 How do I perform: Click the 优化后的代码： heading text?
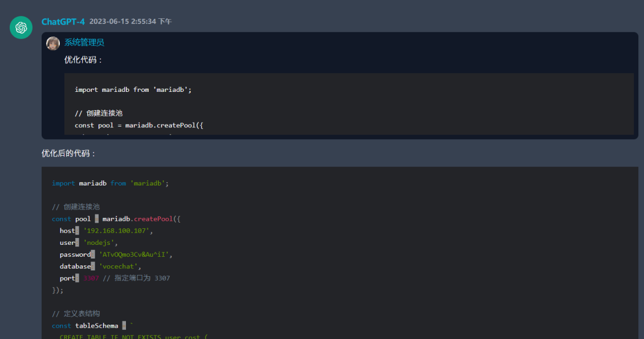pos(69,154)
